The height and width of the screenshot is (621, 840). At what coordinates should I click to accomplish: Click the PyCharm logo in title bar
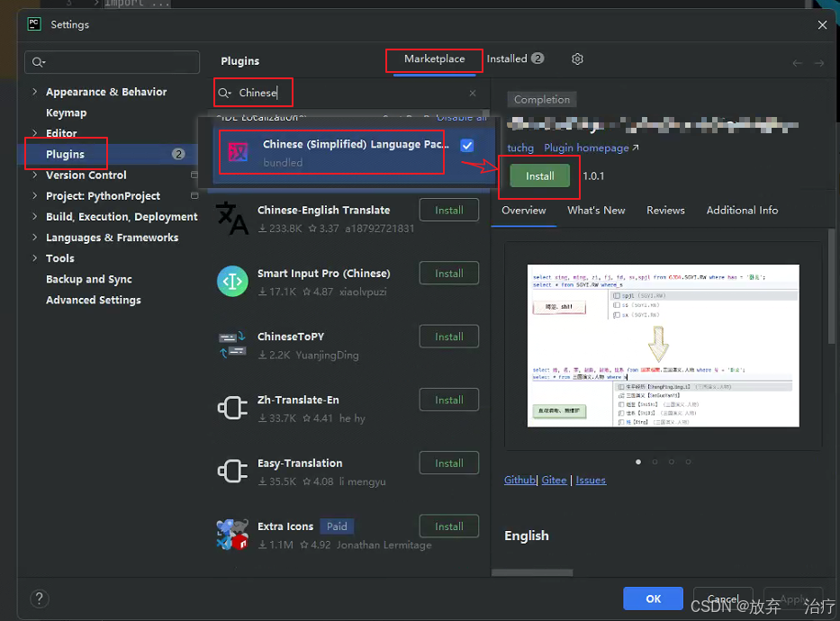pyautogui.click(x=34, y=24)
